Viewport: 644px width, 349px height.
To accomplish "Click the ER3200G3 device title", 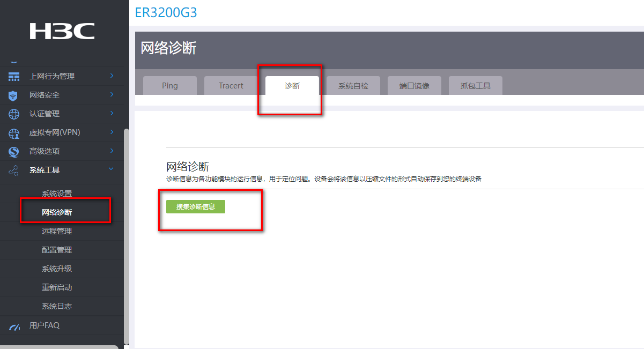I will tap(166, 12).
